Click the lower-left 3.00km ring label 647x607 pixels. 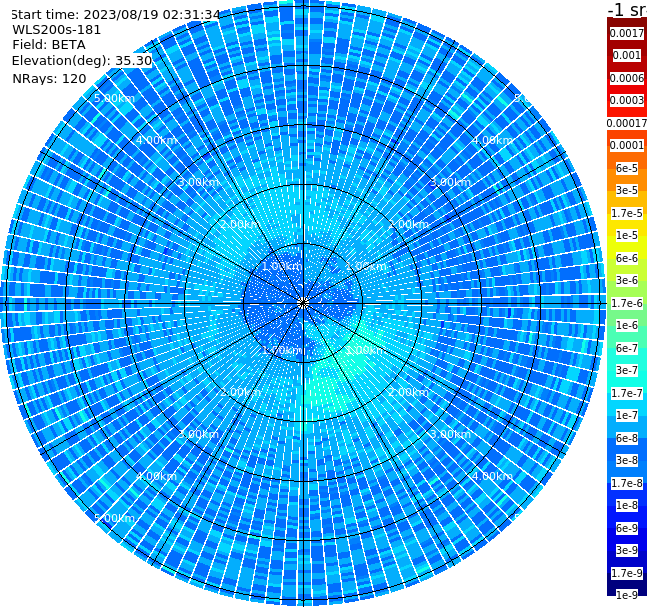(x=198, y=434)
